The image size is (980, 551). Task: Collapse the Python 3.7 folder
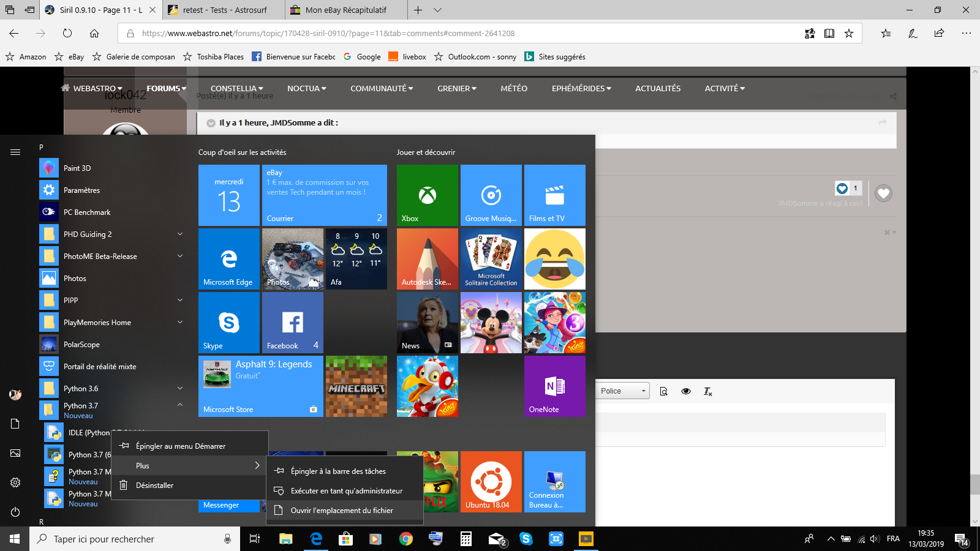click(x=180, y=405)
